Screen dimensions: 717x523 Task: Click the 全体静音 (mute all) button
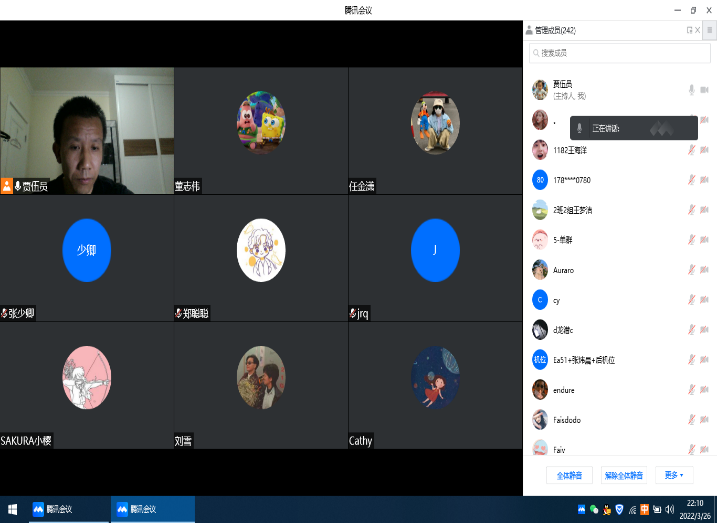point(569,475)
